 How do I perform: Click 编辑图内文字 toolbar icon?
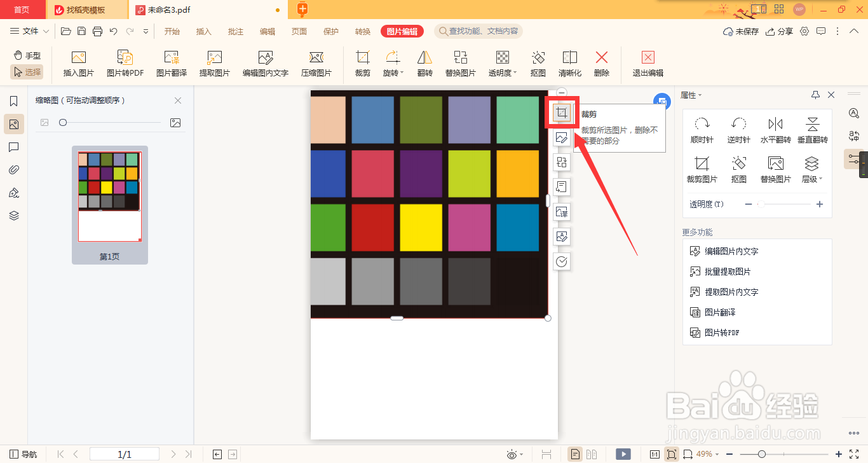tap(266, 64)
